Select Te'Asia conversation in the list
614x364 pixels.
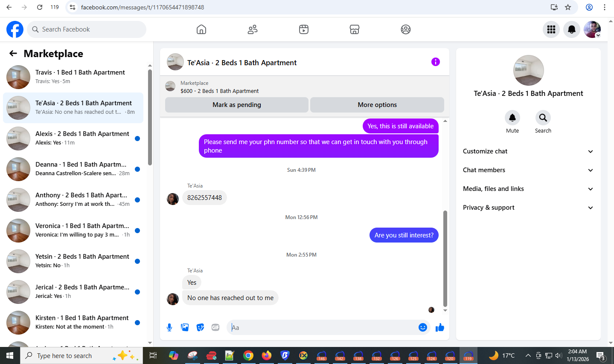pyautogui.click(x=73, y=108)
